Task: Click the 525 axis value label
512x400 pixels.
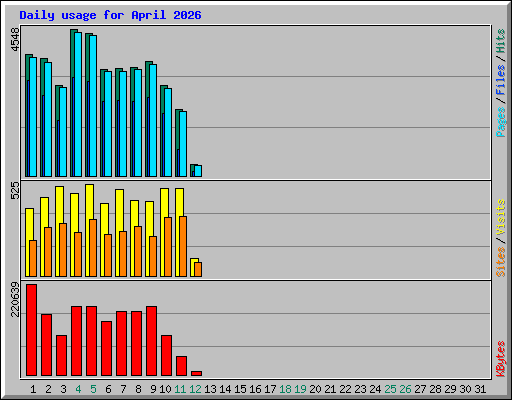Action: (15, 191)
